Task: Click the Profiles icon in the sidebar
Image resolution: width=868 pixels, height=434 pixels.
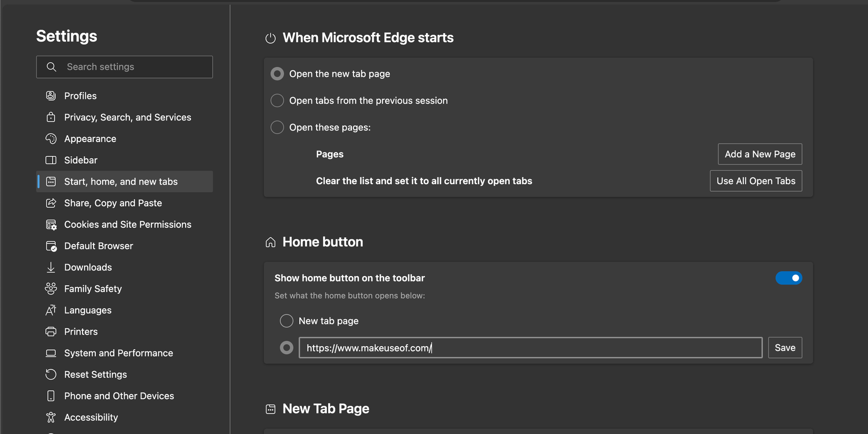Action: coord(51,95)
